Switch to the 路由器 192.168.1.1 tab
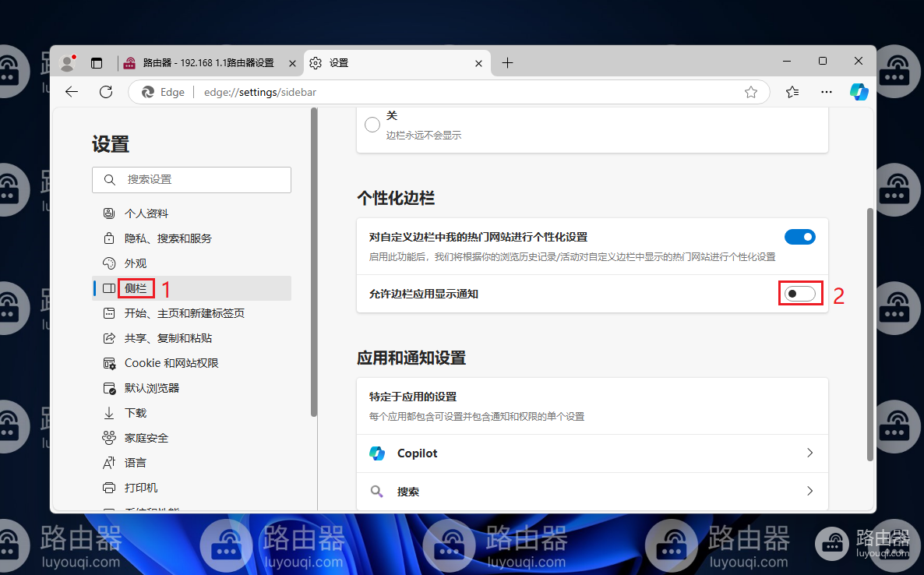924x575 pixels. coord(210,63)
